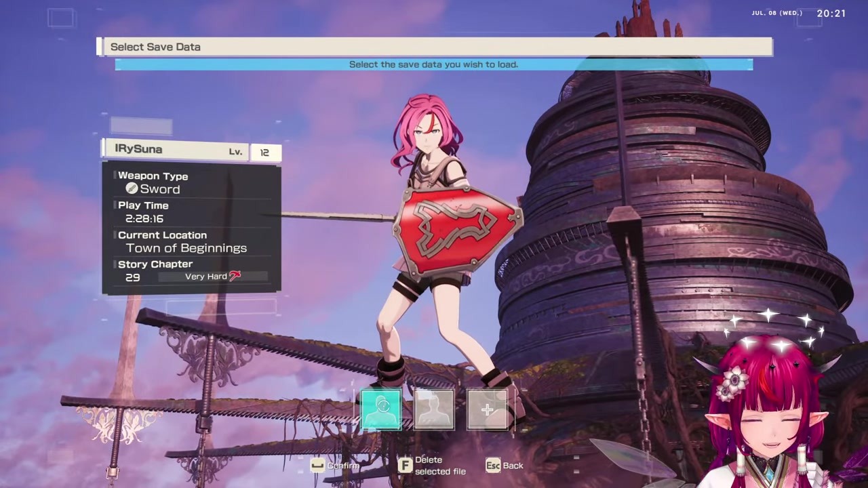The height and width of the screenshot is (488, 868).
Task: Click the Back prompt label
Action: [x=513, y=466]
